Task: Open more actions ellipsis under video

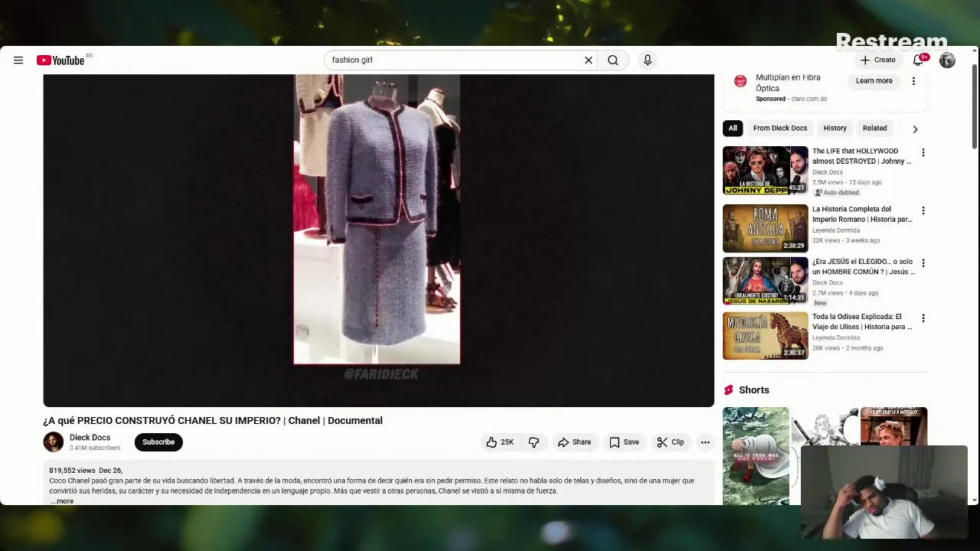Action: click(x=705, y=442)
